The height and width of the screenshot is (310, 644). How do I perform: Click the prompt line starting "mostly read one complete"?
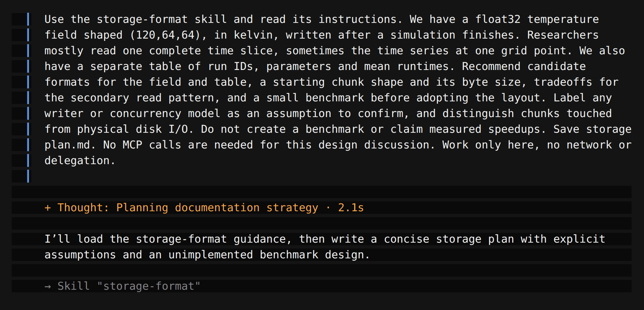tap(335, 51)
